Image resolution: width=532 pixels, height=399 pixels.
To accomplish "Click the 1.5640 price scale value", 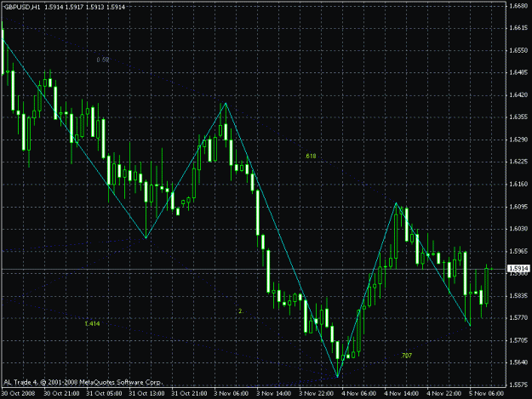I will pos(519,362).
